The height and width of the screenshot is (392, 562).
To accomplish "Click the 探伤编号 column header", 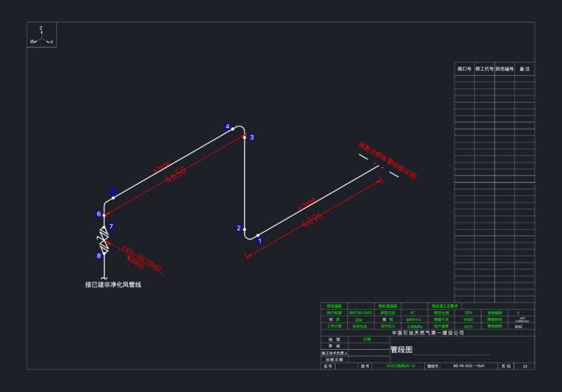I will 504,69.
